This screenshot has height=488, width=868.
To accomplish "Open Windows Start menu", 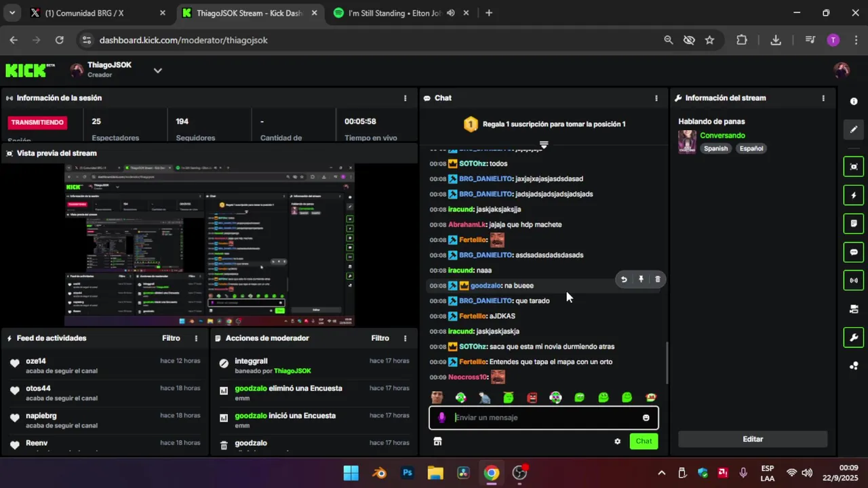I will 351,473.
